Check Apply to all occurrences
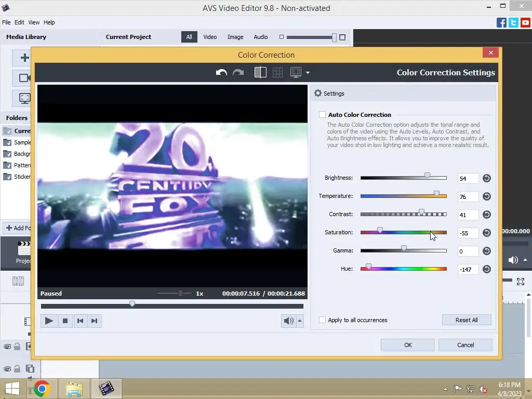Viewport: 532px width, 399px height. click(x=322, y=320)
